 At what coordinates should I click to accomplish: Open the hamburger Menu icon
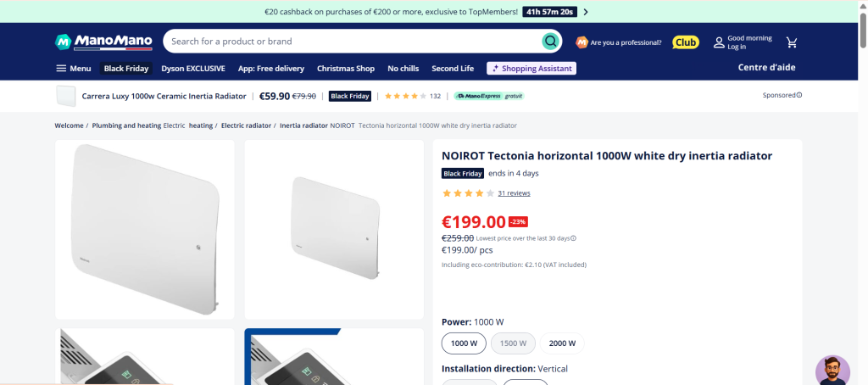pyautogui.click(x=61, y=69)
